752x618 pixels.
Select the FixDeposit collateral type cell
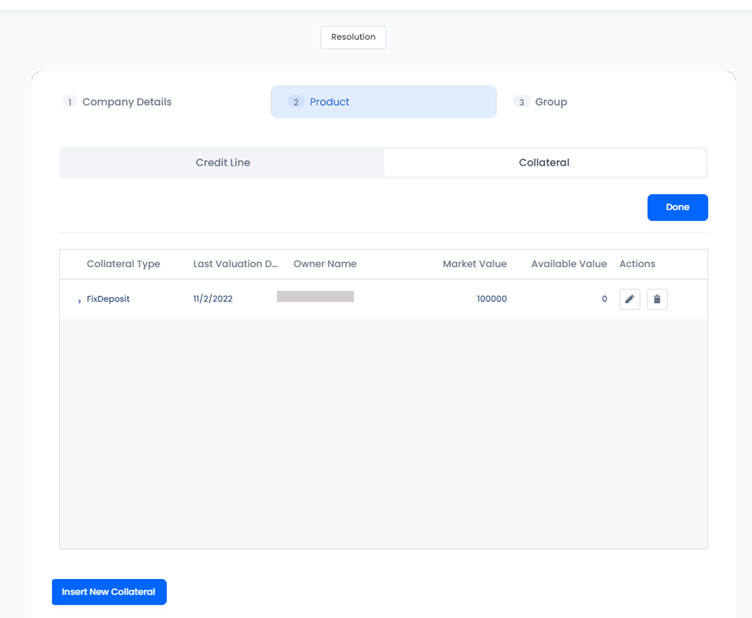pyautogui.click(x=108, y=299)
